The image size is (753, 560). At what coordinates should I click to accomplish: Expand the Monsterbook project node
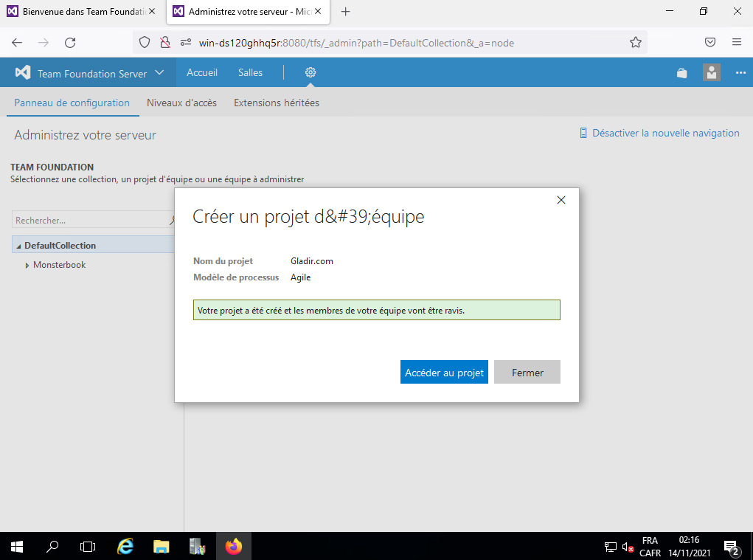[27, 265]
